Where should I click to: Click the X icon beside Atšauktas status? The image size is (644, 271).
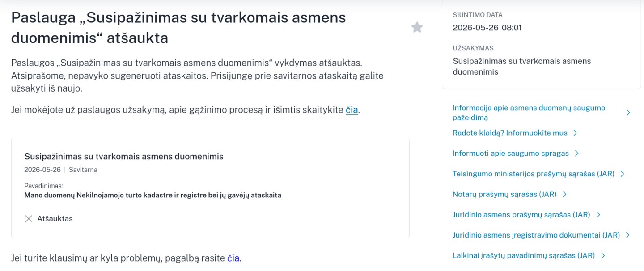29,219
